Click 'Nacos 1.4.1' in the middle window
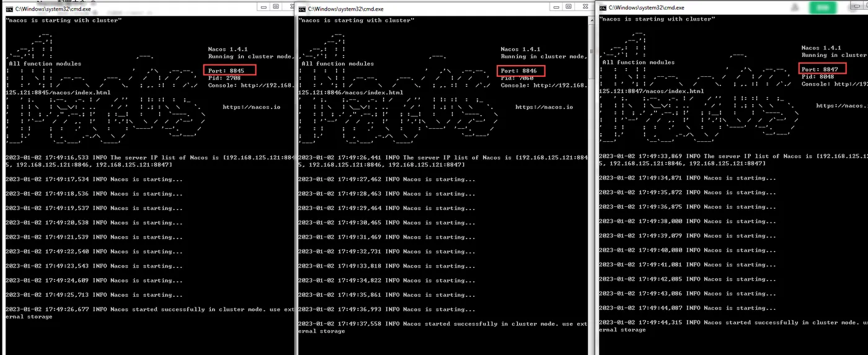 pyautogui.click(x=520, y=49)
